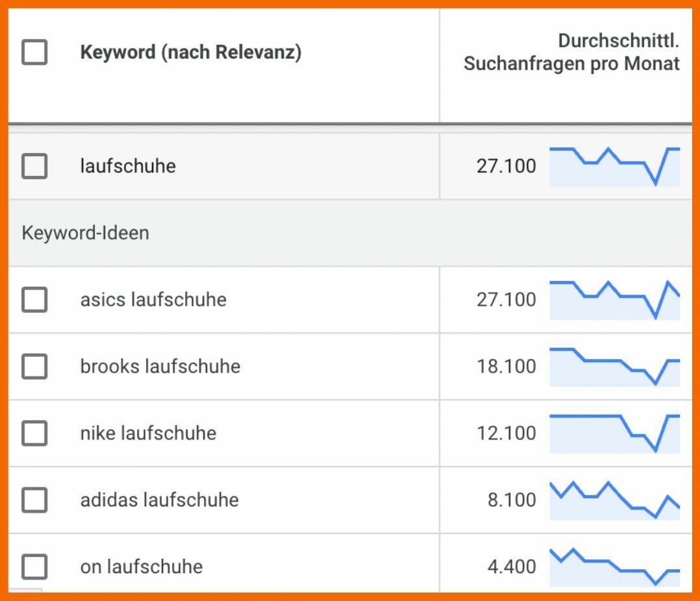Screen dimensions: 700x601
Task: View trend chart beside "asics laufschuhe"
Action: tap(614, 300)
